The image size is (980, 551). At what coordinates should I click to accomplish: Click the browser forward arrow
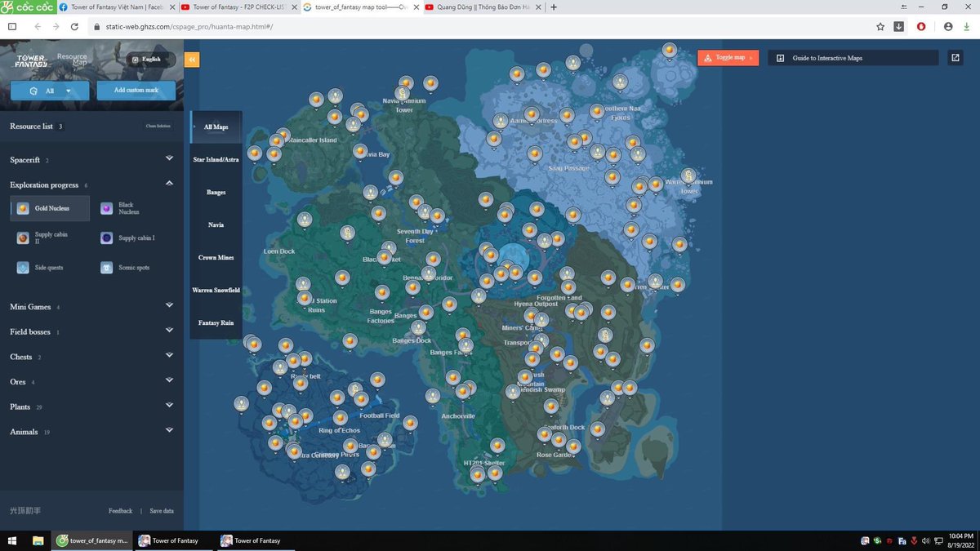click(x=56, y=26)
